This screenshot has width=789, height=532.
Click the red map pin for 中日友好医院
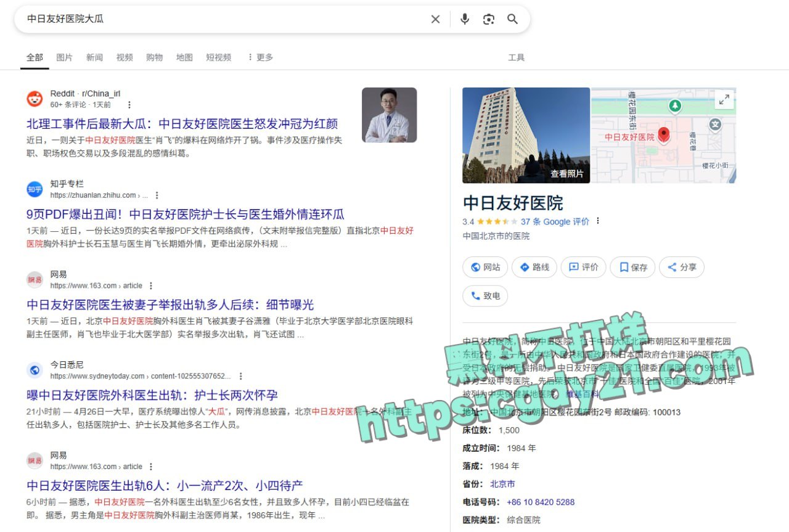tap(664, 135)
